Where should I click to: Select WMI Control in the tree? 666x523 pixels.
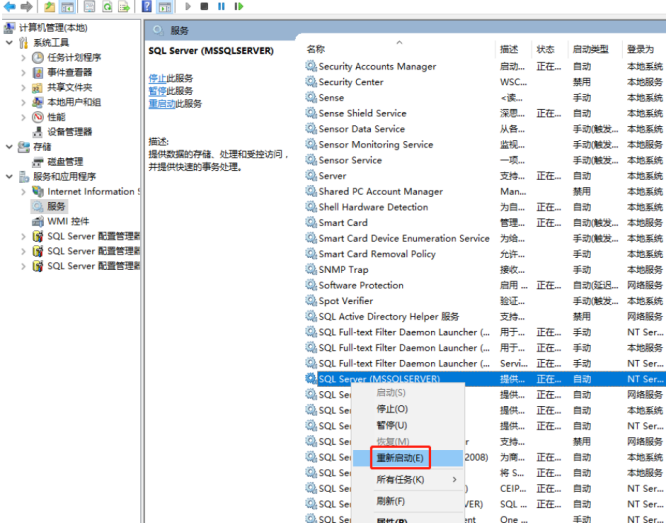(68, 221)
